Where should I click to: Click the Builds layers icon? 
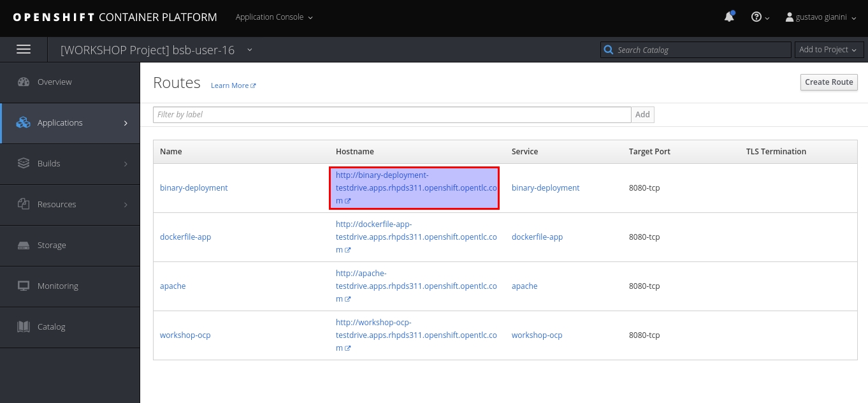click(x=24, y=163)
